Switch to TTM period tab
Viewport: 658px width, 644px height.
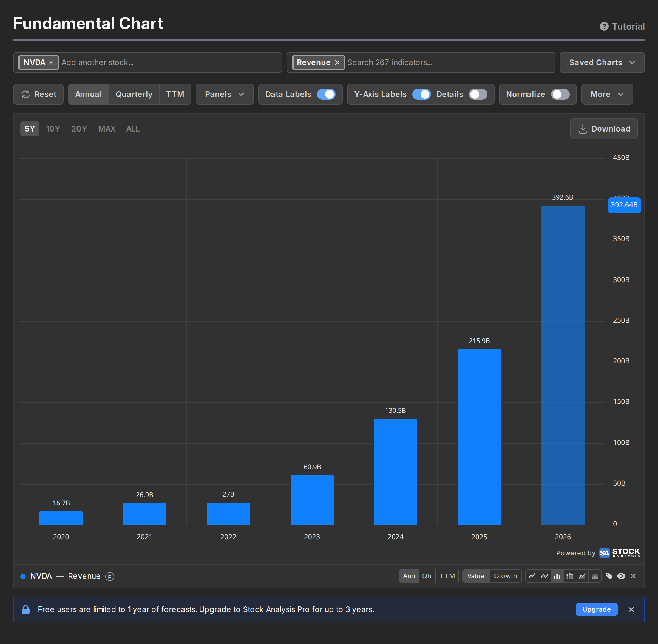(175, 94)
